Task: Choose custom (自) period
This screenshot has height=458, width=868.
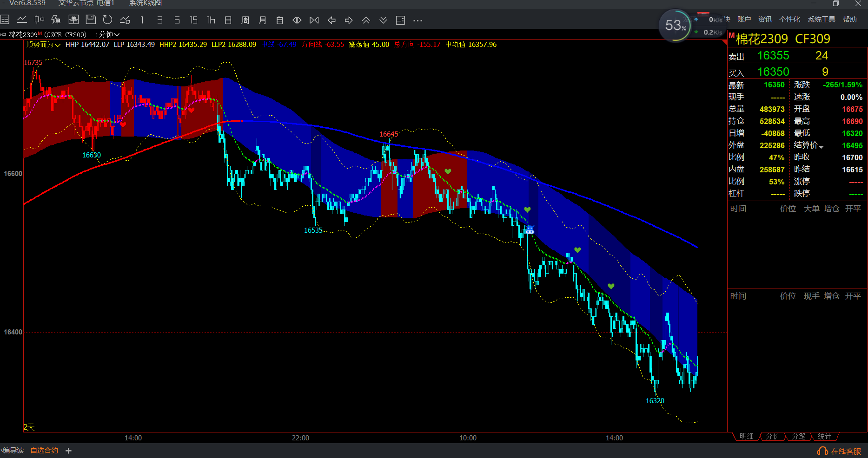Action: tap(279, 20)
